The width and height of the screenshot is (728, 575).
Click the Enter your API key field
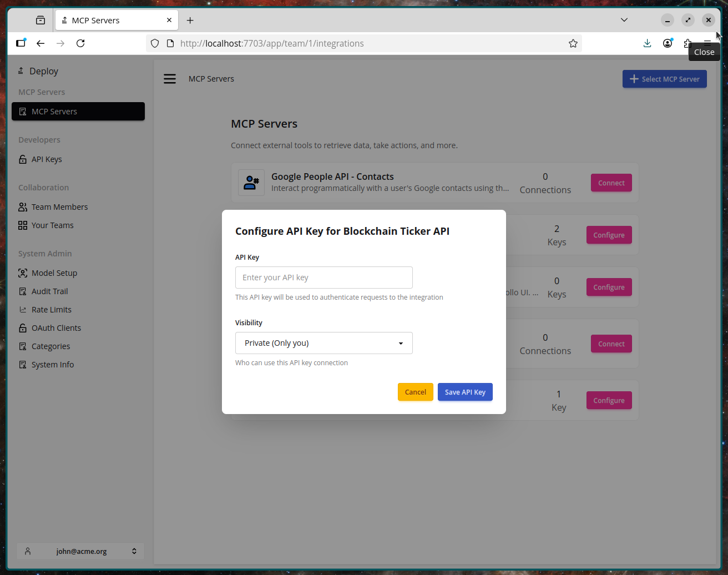pyautogui.click(x=324, y=278)
